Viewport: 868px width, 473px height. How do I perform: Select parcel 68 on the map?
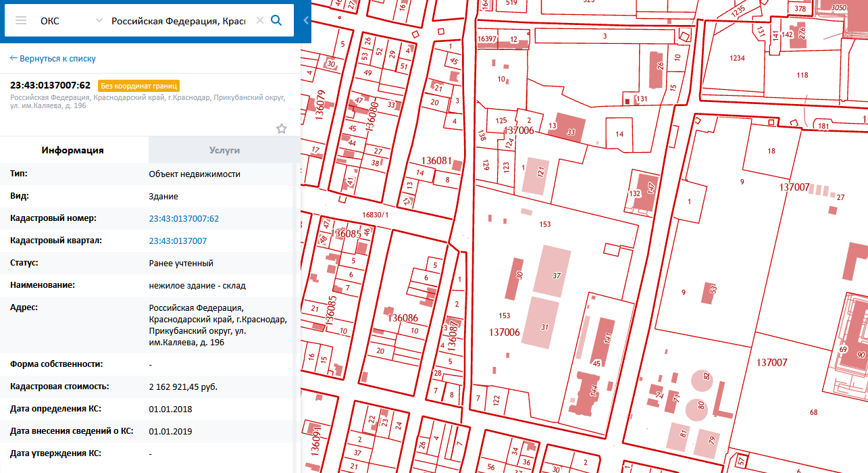[813, 412]
